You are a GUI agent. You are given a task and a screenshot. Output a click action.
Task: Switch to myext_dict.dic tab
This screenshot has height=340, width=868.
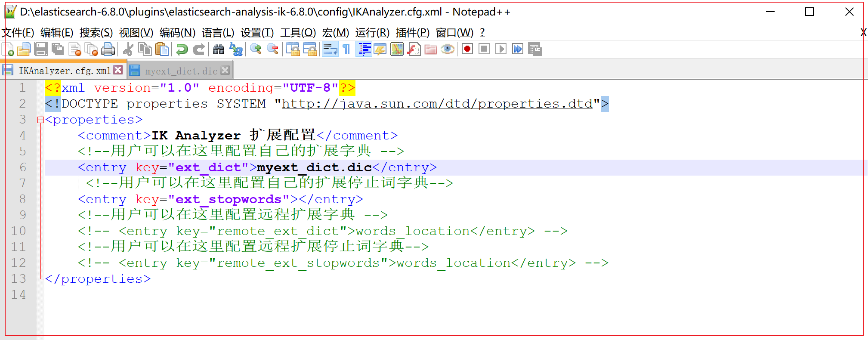point(181,71)
